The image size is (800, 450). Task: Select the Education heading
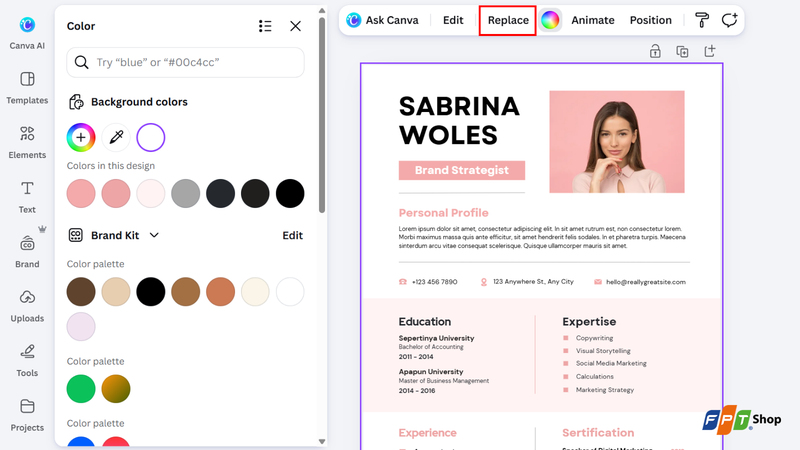tap(424, 321)
